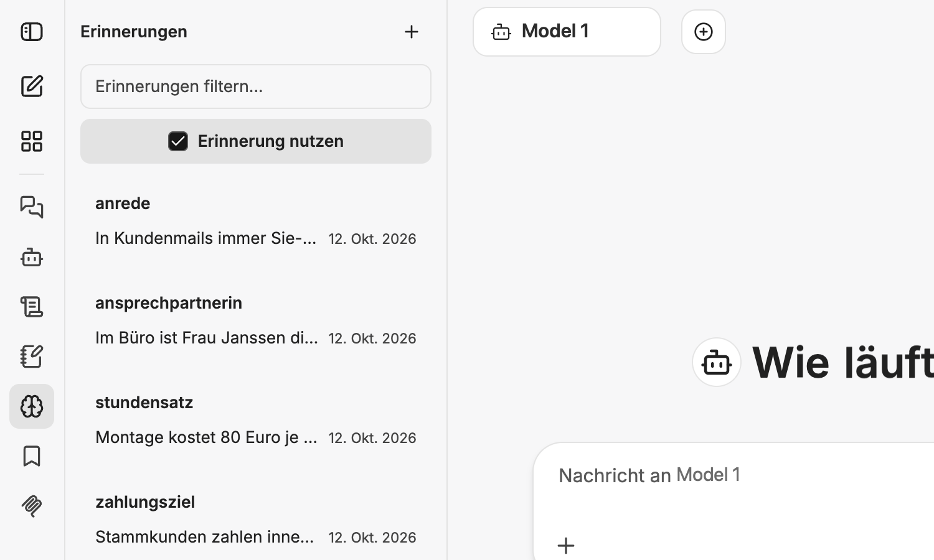Open the stundensatz memory entry
934x560 pixels.
(256, 420)
